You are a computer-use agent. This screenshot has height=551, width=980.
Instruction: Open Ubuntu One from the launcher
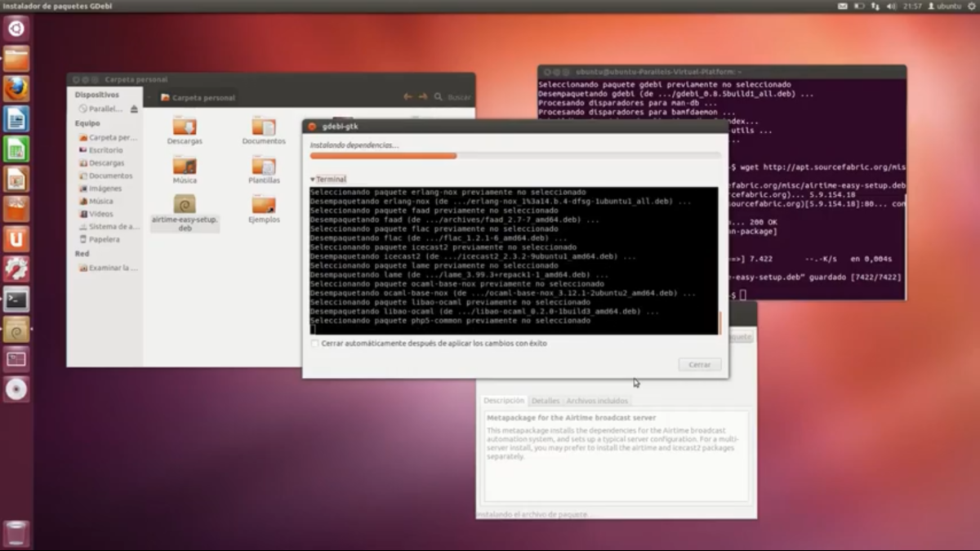(x=16, y=239)
